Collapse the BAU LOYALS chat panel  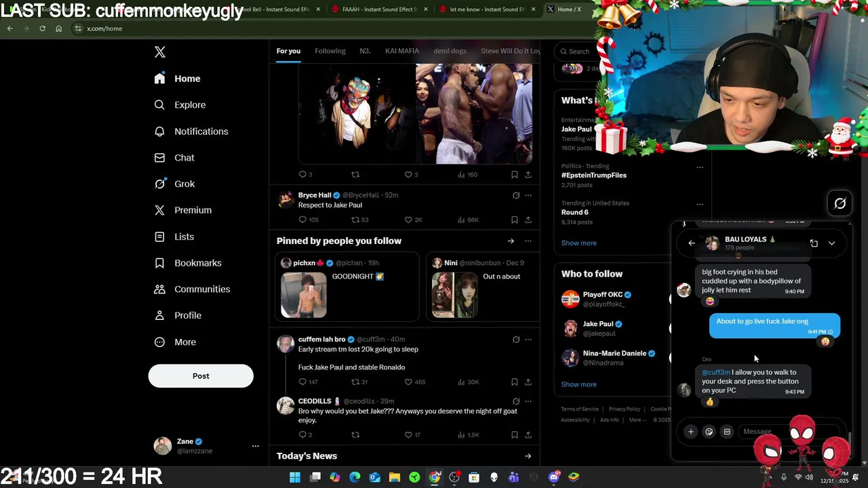[832, 243]
